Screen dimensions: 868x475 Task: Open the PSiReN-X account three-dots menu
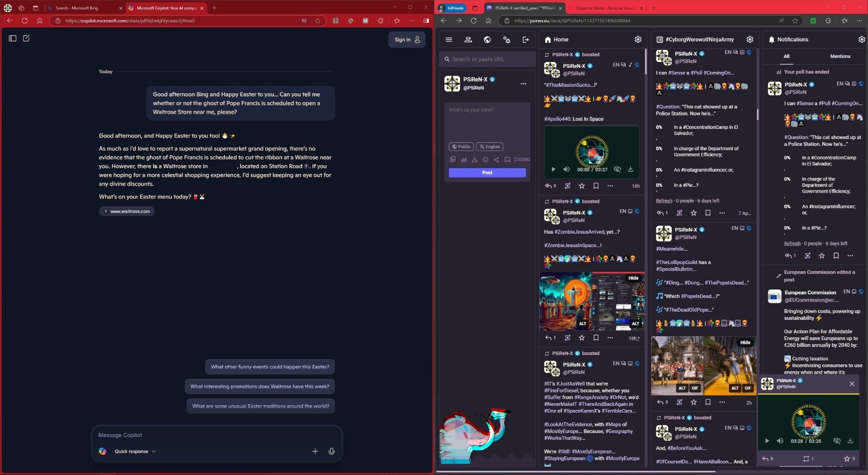(x=523, y=83)
